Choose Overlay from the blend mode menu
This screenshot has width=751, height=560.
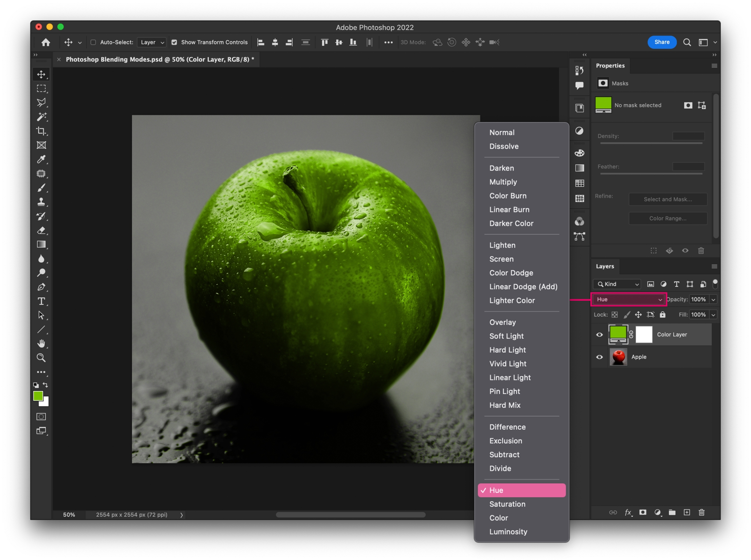(x=502, y=322)
